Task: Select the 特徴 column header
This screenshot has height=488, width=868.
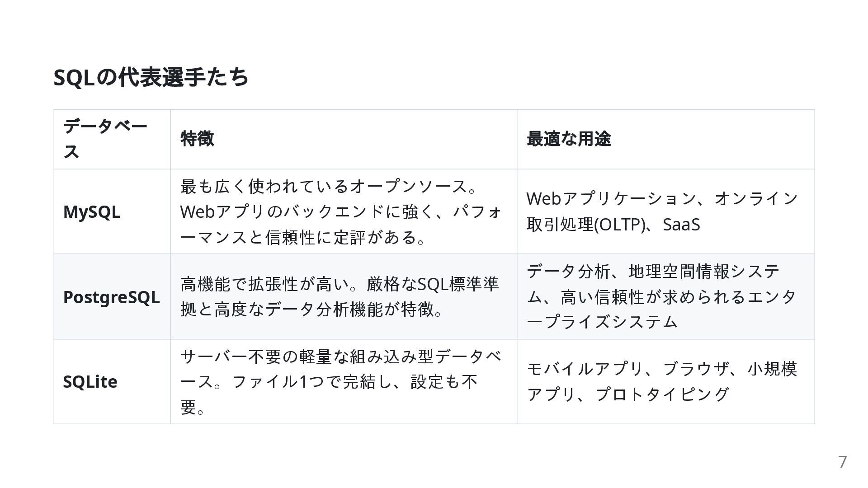Action: pyautogui.click(x=344, y=139)
